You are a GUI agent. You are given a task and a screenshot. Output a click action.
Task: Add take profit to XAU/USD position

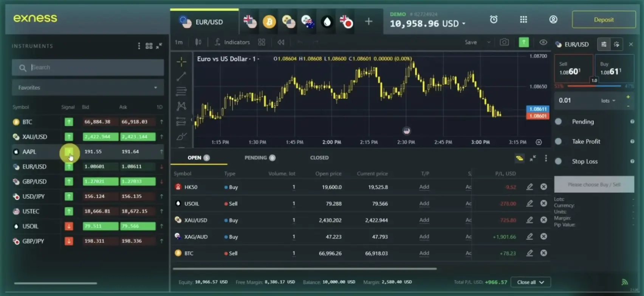(424, 220)
